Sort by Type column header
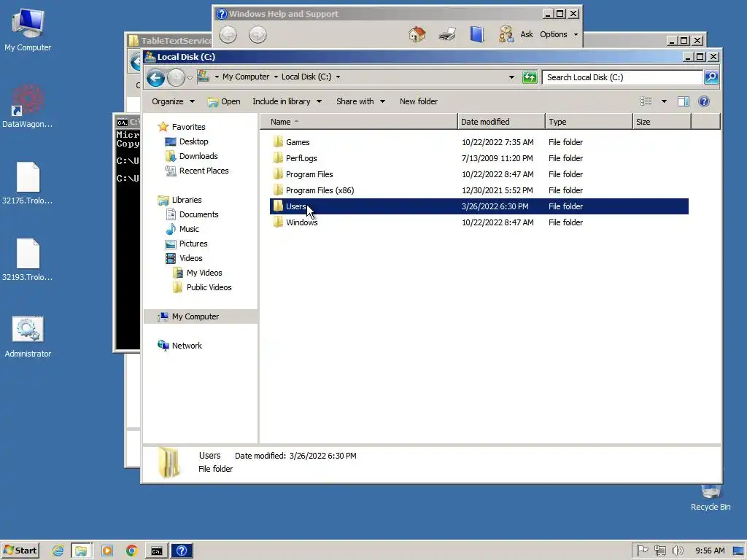The height and width of the screenshot is (560, 747). [589, 122]
